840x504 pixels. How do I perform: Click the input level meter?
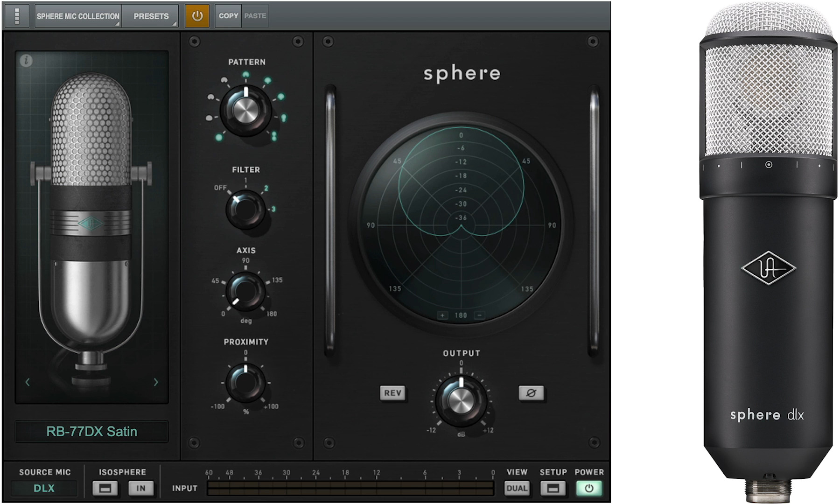[x=350, y=489]
